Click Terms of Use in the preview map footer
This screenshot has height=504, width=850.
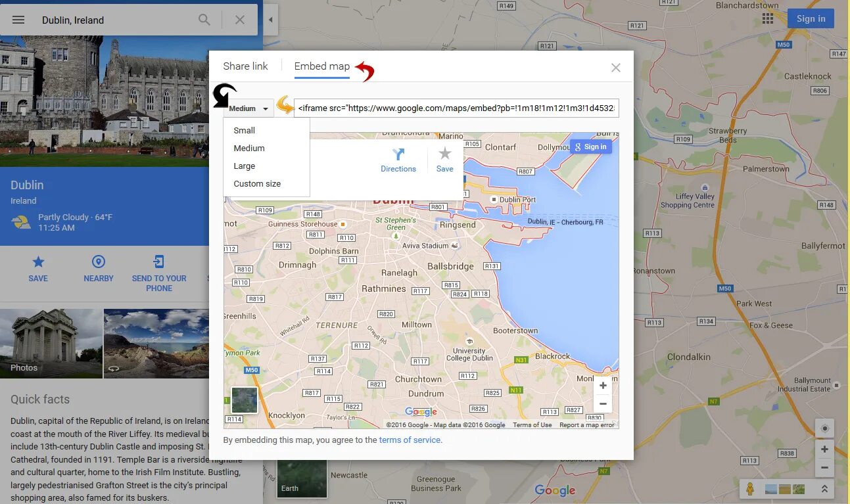point(532,425)
